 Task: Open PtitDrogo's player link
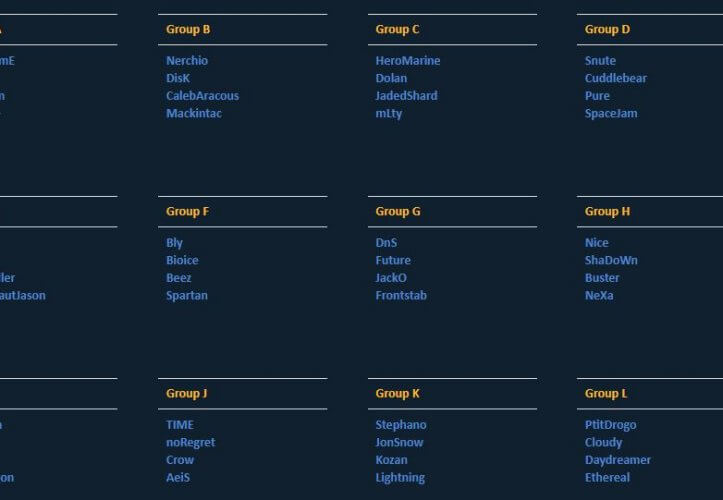tap(610, 425)
